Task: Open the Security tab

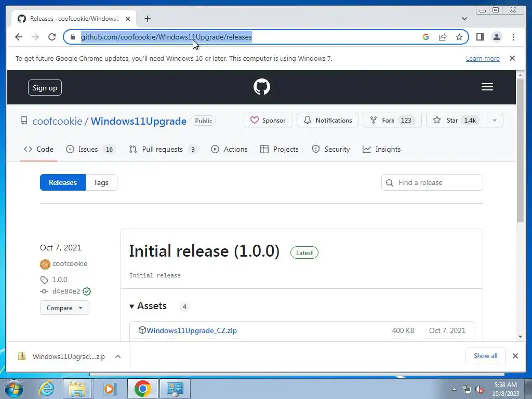Action: click(x=331, y=149)
